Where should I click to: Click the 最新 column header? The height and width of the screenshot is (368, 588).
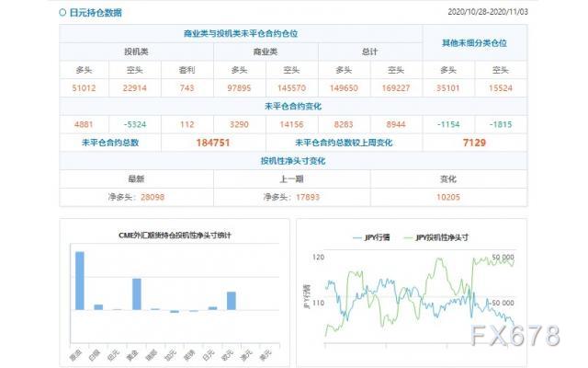point(136,179)
